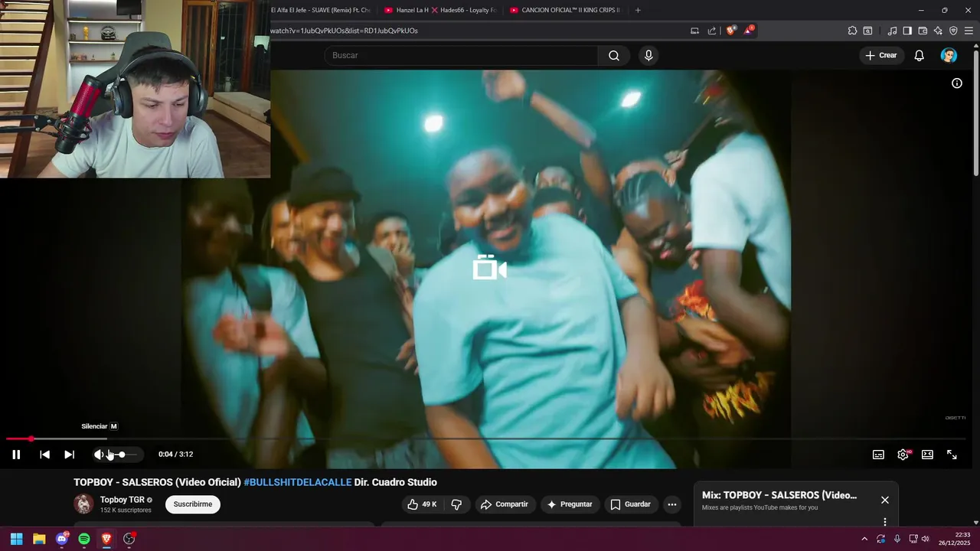
Task: Open the Crear menu
Action: pos(881,55)
